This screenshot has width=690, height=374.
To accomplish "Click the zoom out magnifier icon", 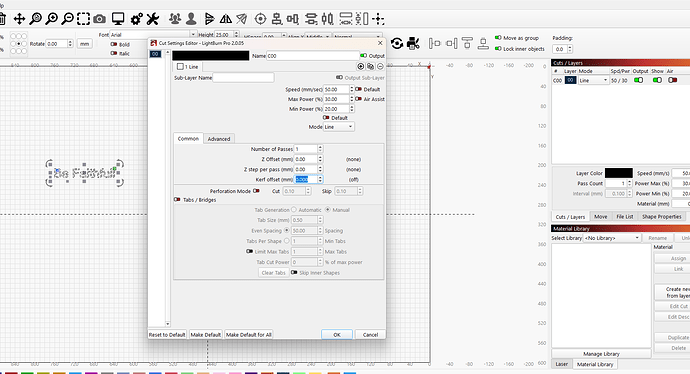I will (67, 18).
